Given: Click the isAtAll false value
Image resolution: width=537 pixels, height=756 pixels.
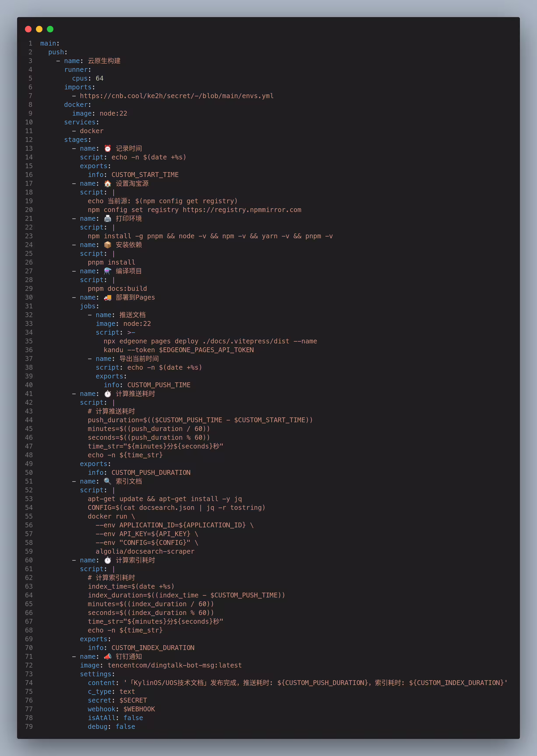Looking at the screenshot, I should (x=133, y=718).
